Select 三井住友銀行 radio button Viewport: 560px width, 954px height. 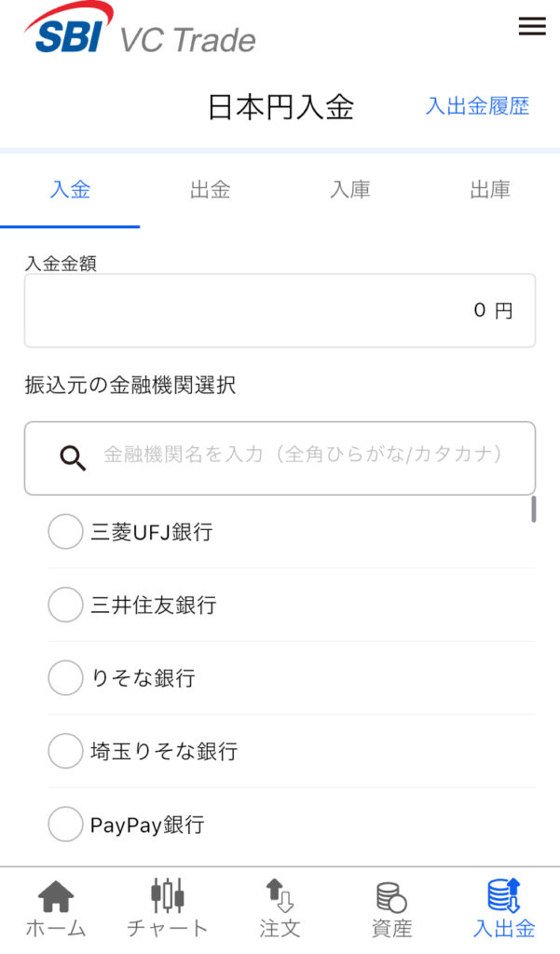65,605
